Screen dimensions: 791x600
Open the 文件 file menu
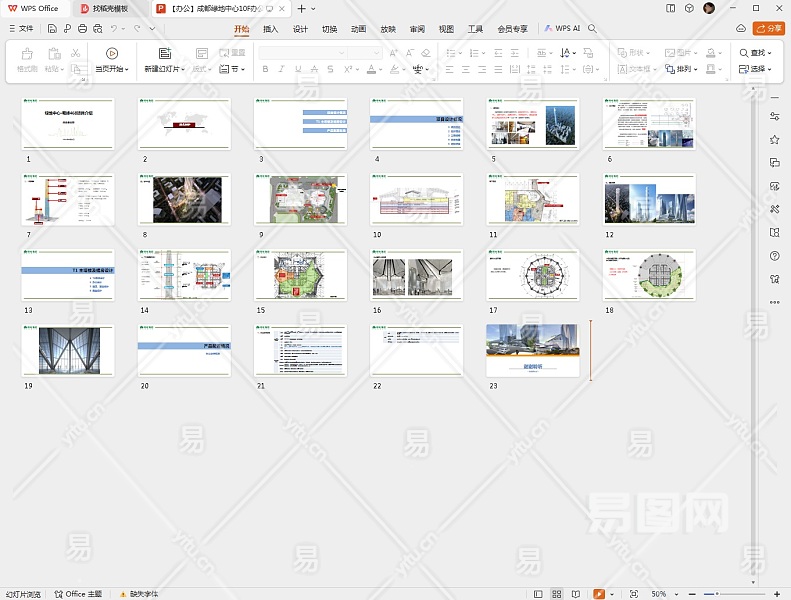(x=20, y=29)
